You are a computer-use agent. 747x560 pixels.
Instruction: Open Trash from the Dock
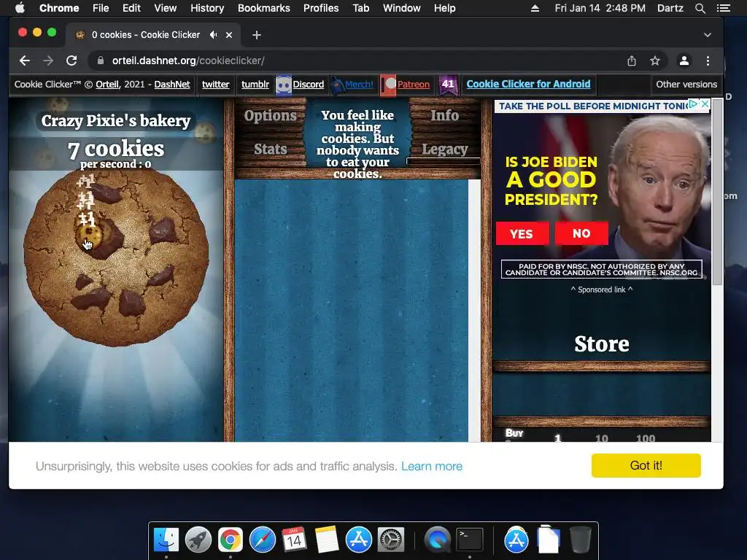580,540
